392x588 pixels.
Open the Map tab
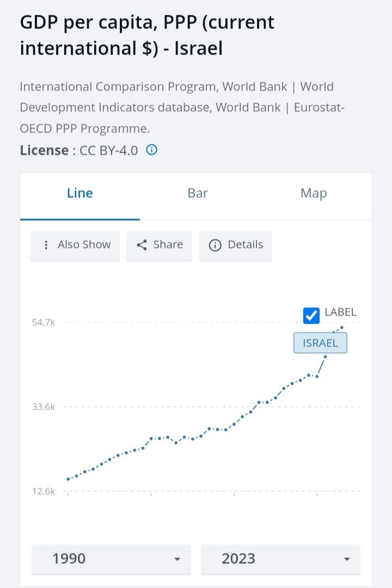click(x=314, y=193)
